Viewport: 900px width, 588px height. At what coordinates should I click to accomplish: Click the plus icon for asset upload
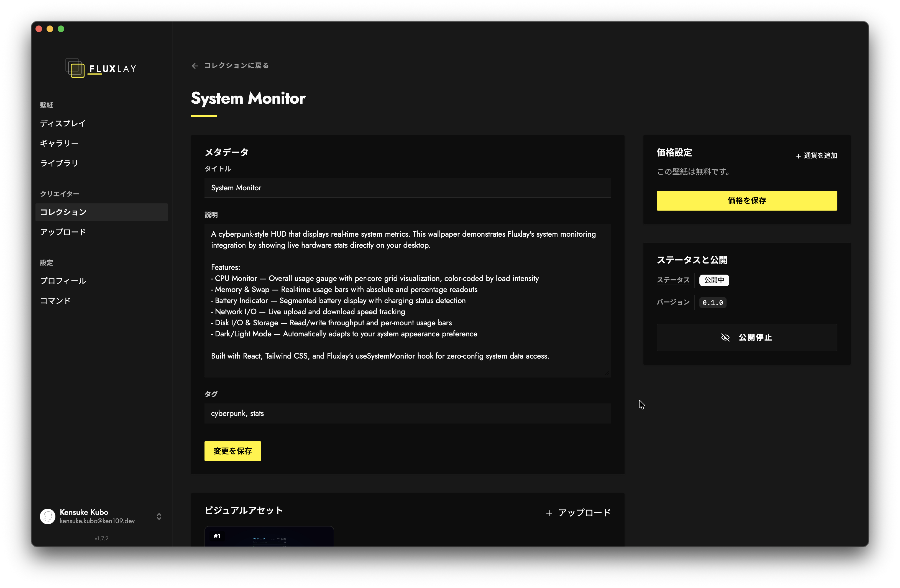pyautogui.click(x=549, y=513)
